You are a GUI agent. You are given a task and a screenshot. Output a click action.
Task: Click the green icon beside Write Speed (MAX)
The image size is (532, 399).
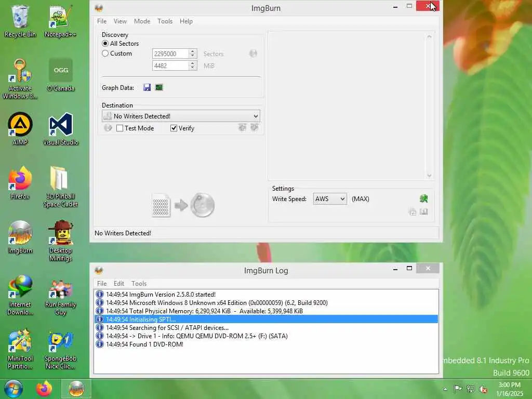(423, 198)
